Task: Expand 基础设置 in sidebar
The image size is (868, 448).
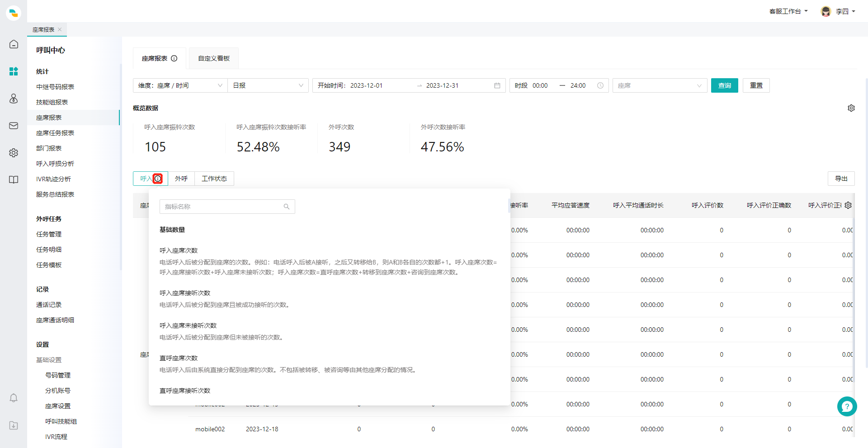Action: click(x=49, y=360)
